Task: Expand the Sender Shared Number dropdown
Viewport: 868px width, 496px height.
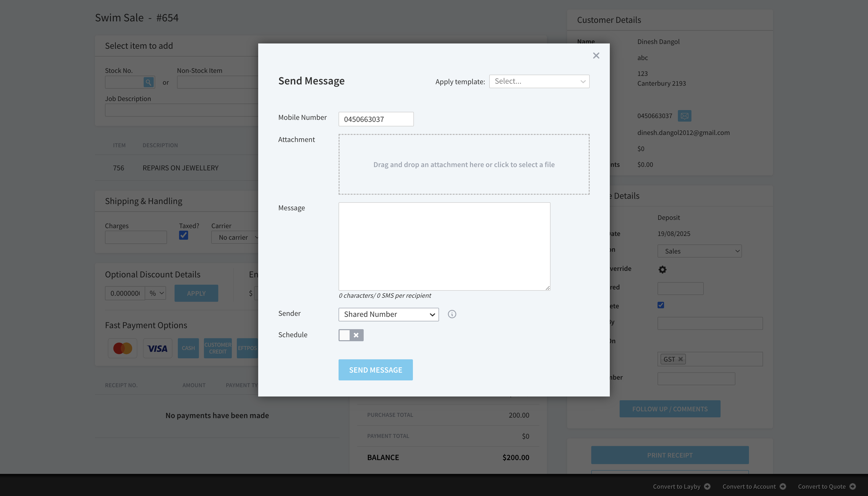Action: tap(389, 314)
